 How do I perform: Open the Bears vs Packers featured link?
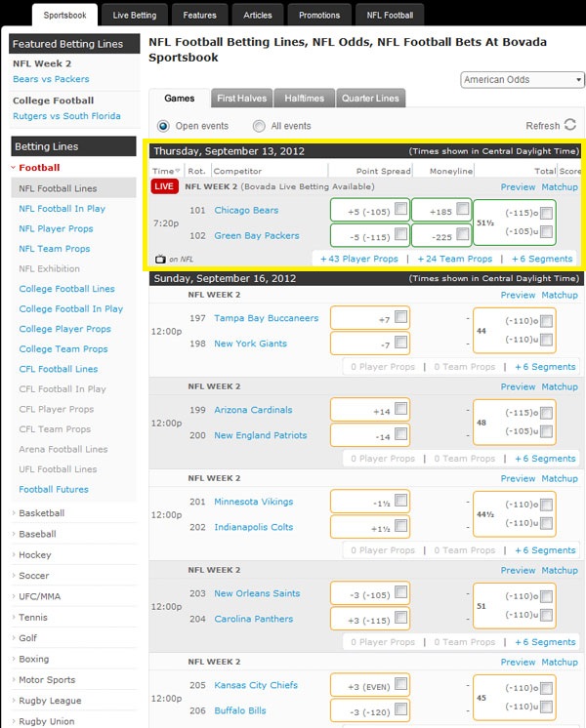(51, 79)
